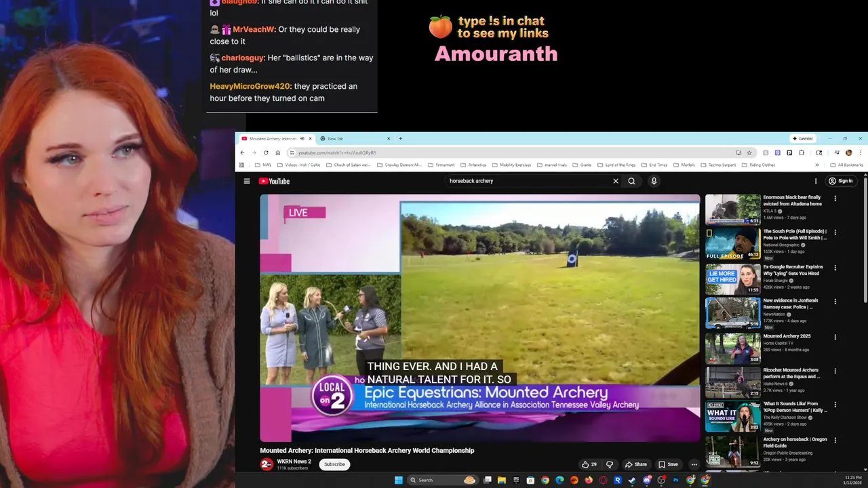Open a new browser tab

(400, 138)
